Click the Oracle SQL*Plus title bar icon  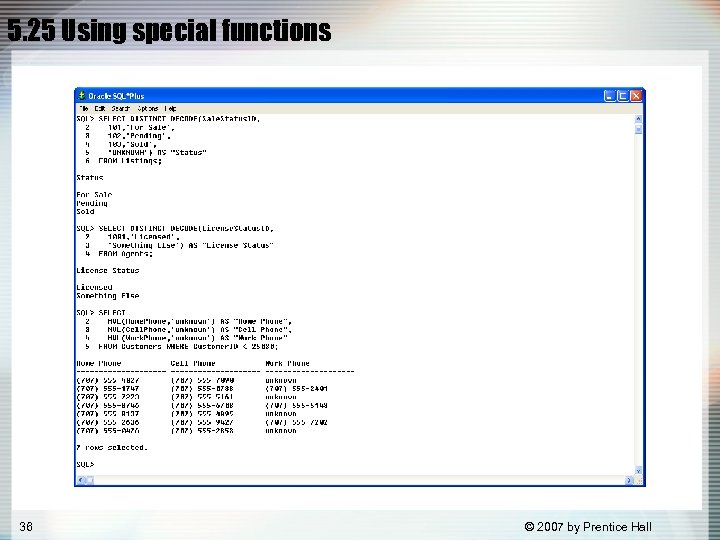point(82,96)
